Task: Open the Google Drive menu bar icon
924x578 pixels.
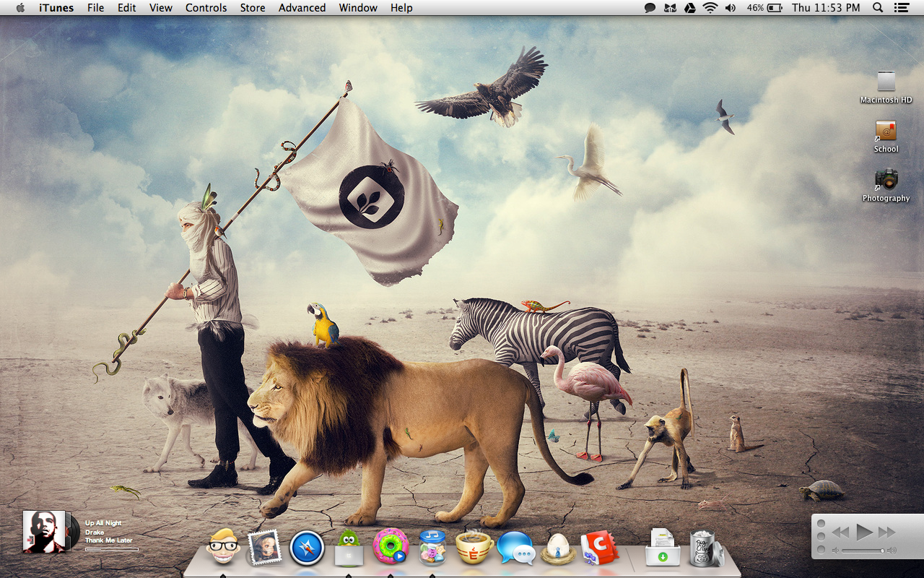Action: [690, 8]
